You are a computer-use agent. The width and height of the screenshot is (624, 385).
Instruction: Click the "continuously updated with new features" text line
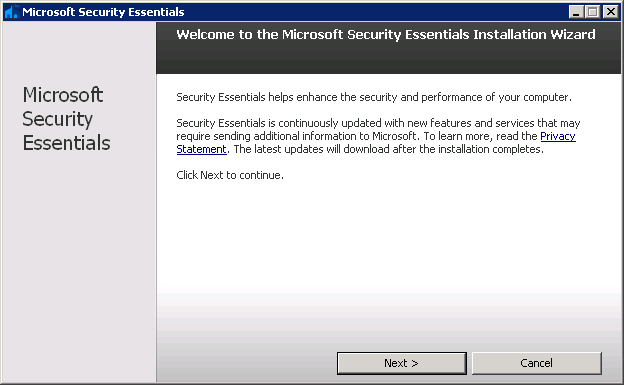378,123
